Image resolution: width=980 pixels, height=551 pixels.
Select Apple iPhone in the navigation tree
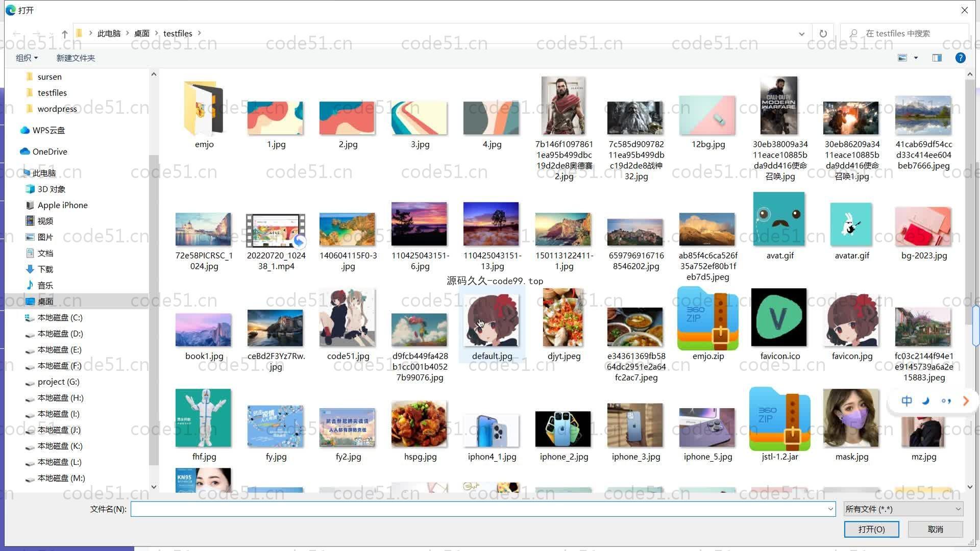tap(62, 205)
